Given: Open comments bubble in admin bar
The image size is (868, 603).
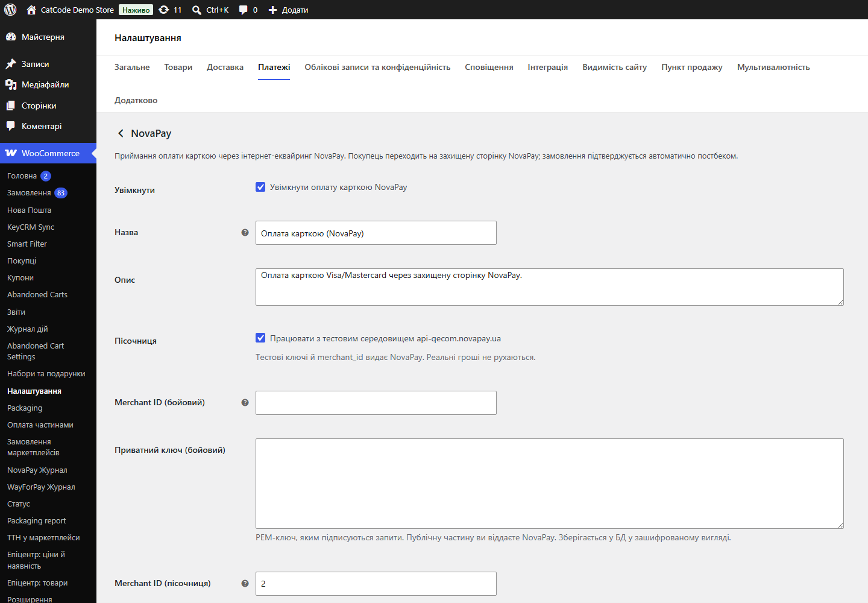Looking at the screenshot, I should [x=243, y=10].
